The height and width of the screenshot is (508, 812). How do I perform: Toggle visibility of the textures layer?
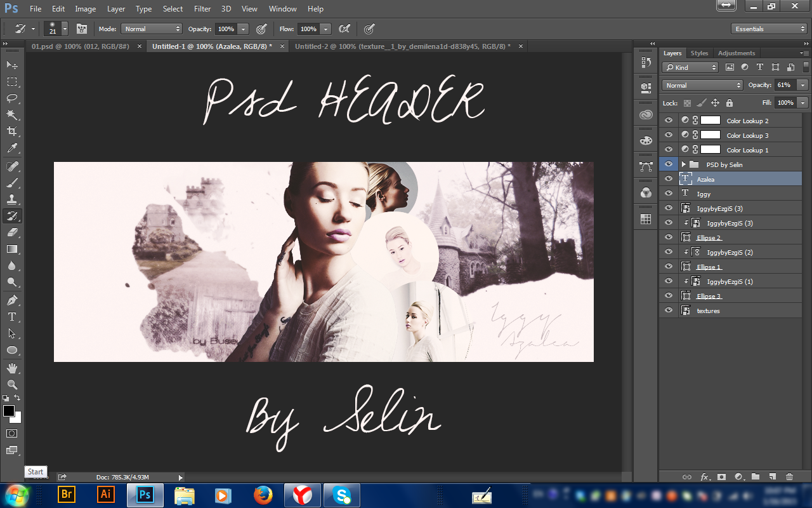pos(668,310)
